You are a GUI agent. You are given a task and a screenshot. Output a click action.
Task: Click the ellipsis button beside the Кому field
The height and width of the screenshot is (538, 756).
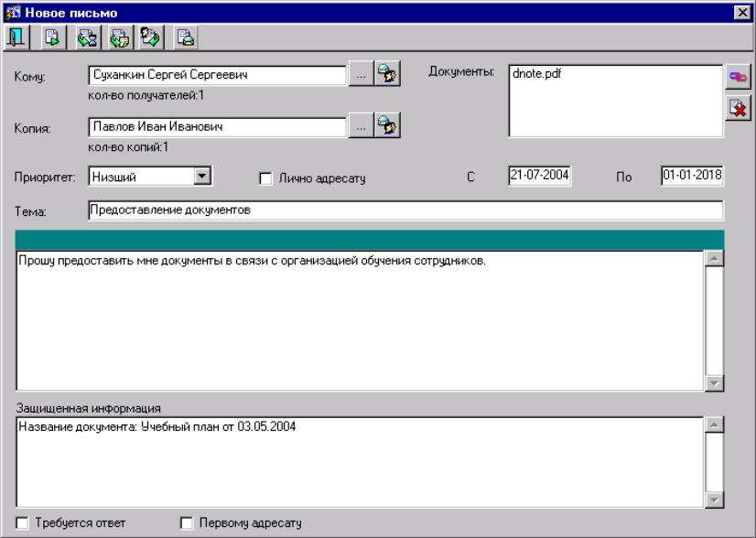[361, 74]
